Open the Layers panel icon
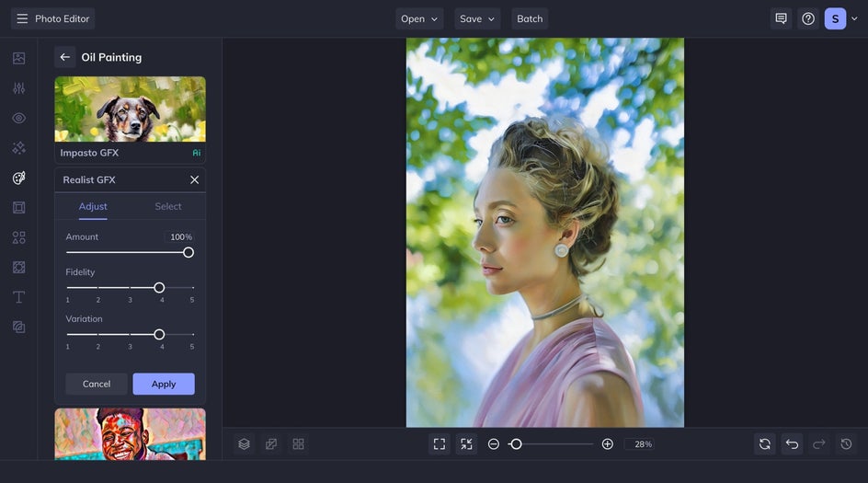 245,444
